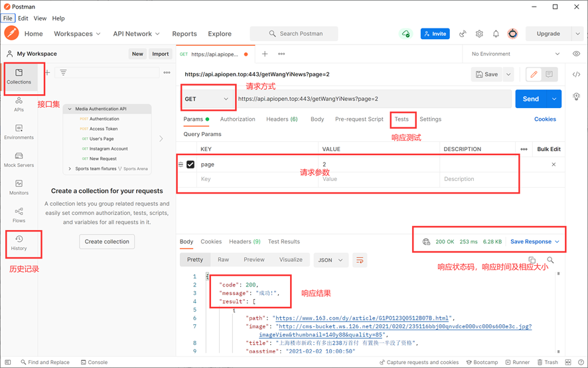The width and height of the screenshot is (588, 368).
Task: Open the Save button dropdown arrow
Action: pyautogui.click(x=508, y=74)
